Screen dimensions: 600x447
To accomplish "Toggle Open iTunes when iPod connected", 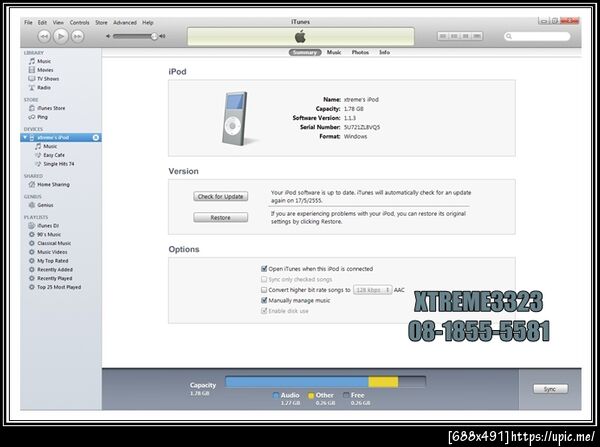I will pyautogui.click(x=264, y=269).
